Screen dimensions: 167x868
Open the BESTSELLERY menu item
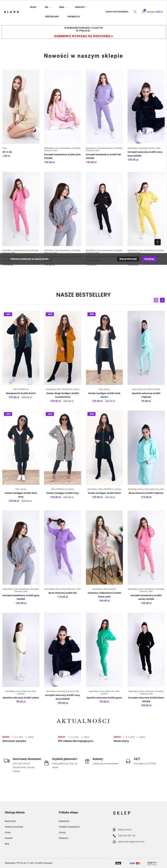click(52, 17)
